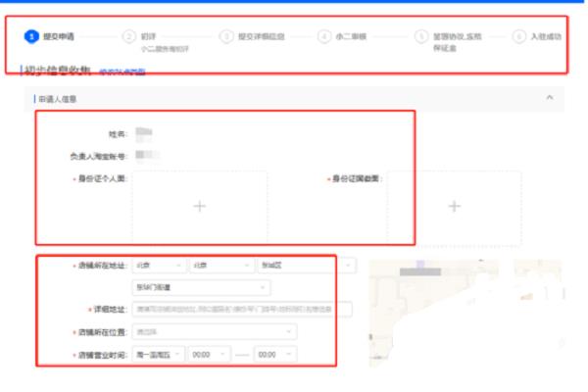588x392 pixels.
Task: Open the end time dropdown for 店铺营业时间
Action: pyautogui.click(x=274, y=354)
